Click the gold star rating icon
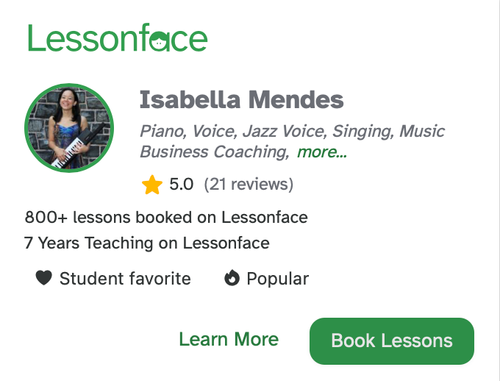500x381 pixels. point(152,185)
